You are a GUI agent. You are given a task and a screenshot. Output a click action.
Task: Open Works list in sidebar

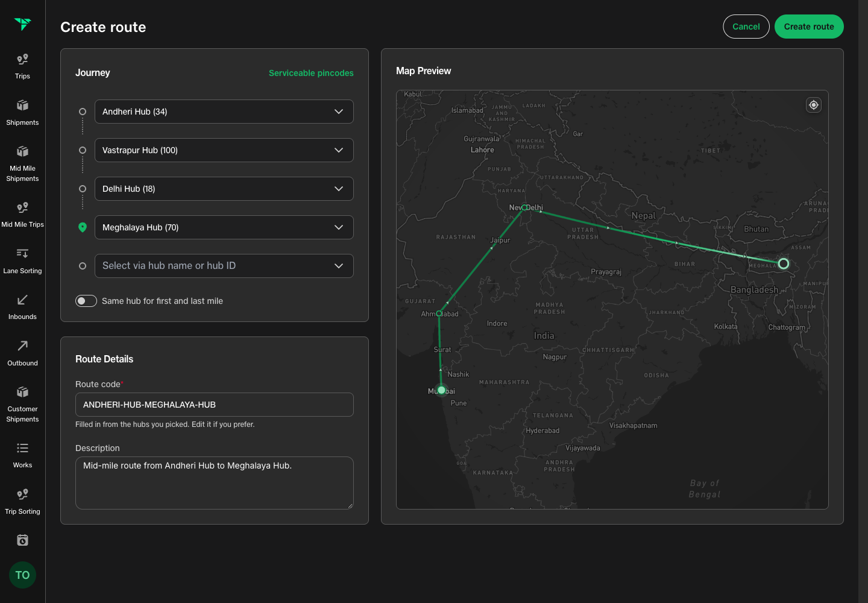(22, 455)
